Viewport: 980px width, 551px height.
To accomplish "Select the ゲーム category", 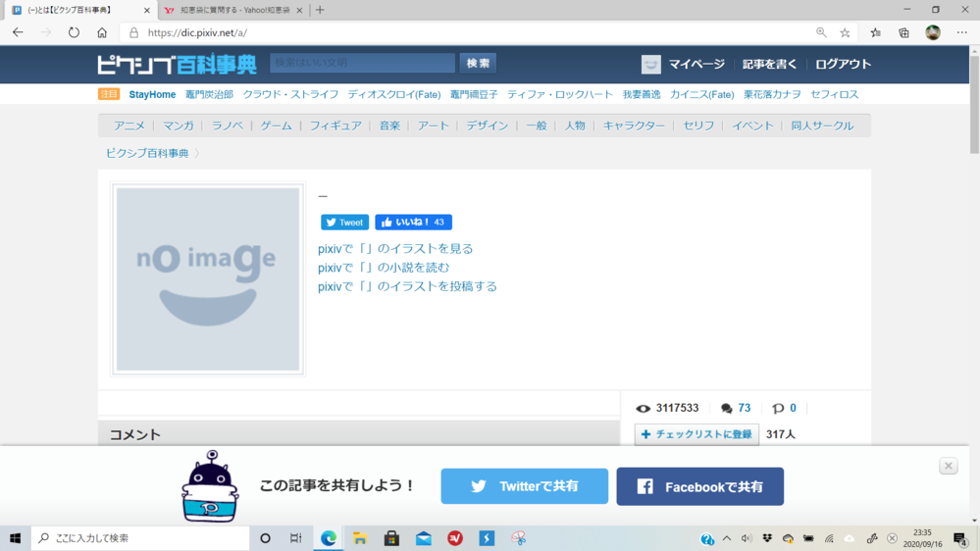I will (x=277, y=125).
